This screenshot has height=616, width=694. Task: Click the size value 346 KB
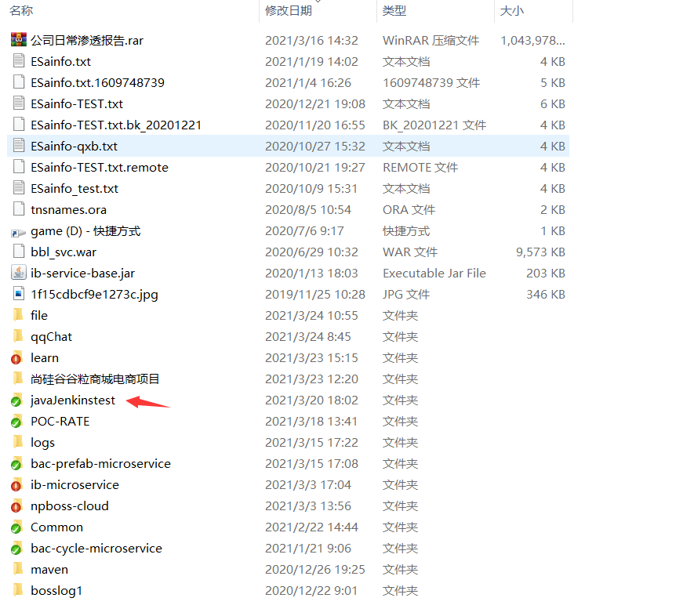pos(545,295)
